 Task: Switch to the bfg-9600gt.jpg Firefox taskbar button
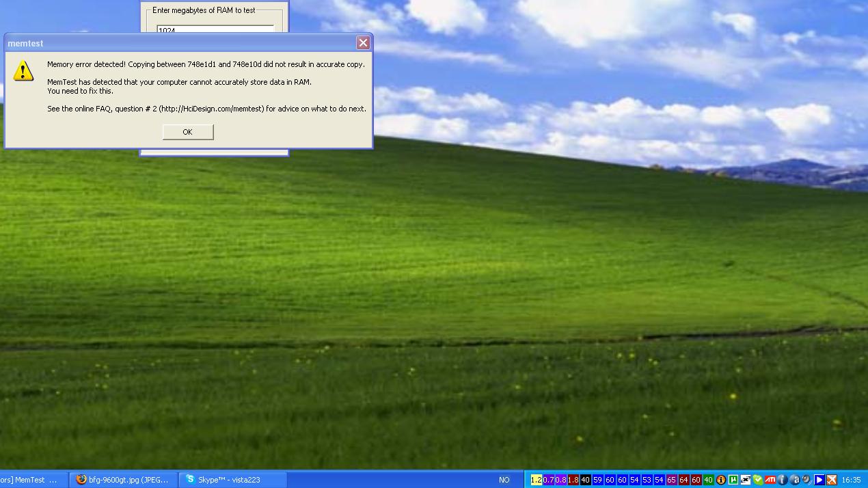click(x=124, y=480)
